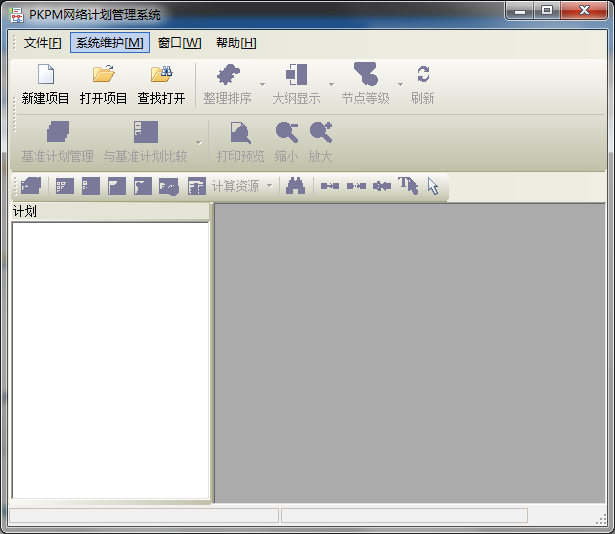
Task: Open the 计算资源 dropdown arrow
Action: (269, 187)
